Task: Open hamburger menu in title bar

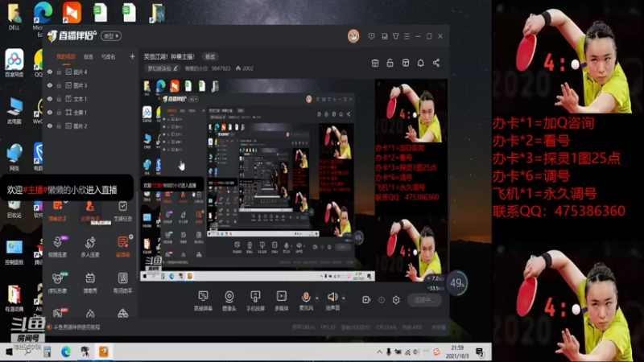Action: tap(407, 36)
